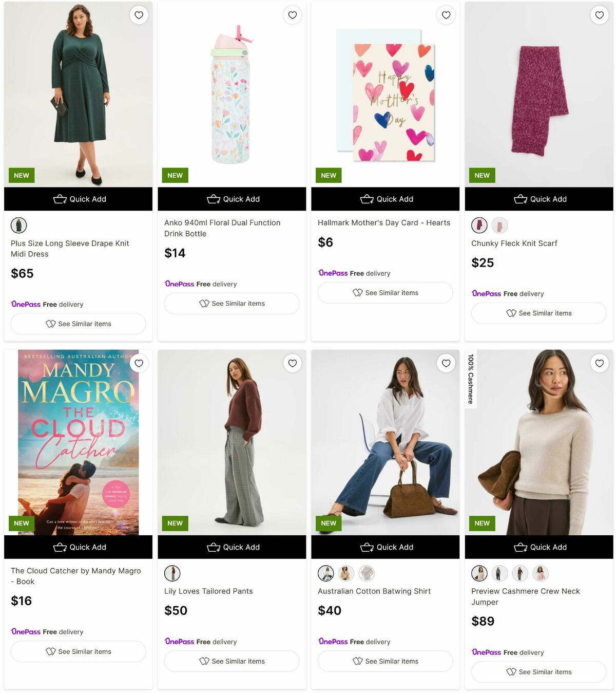Click the OnePass badge under the Batwing Shirt
The image size is (616, 693).
click(333, 642)
